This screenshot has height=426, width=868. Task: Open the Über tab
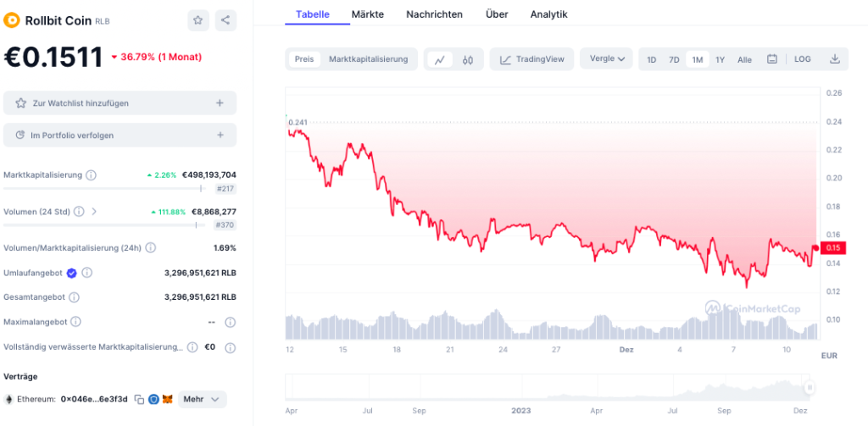tap(497, 14)
